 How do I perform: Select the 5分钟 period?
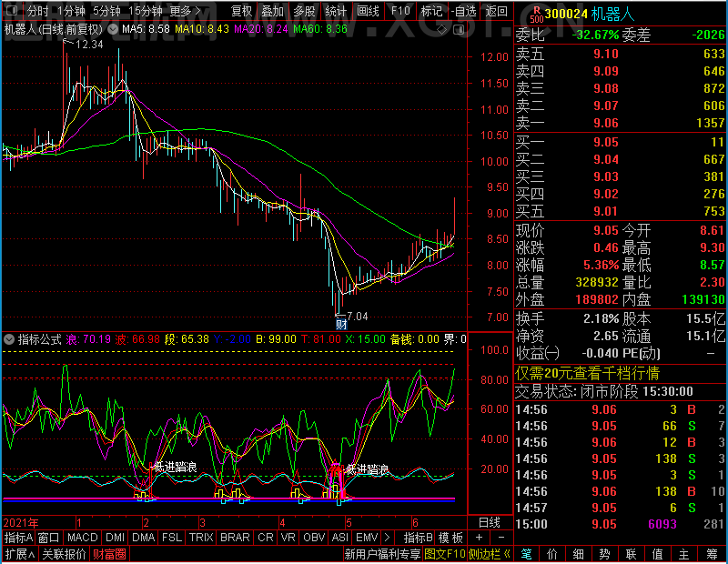click(106, 11)
